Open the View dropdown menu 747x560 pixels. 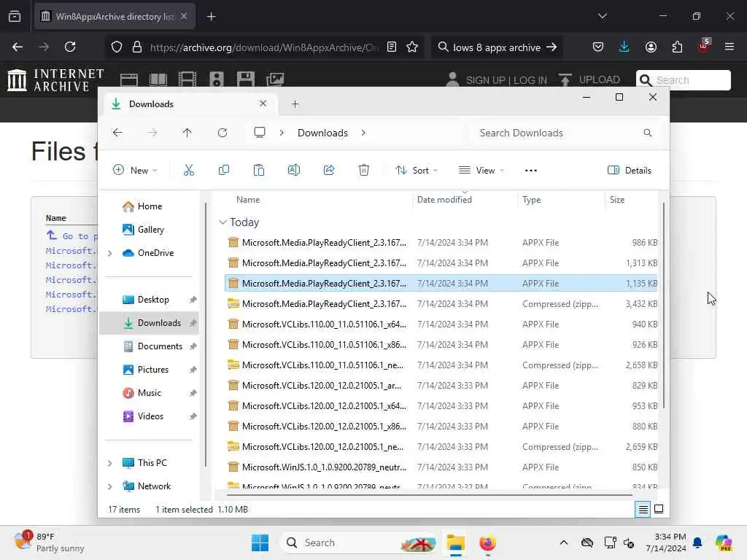481,171
